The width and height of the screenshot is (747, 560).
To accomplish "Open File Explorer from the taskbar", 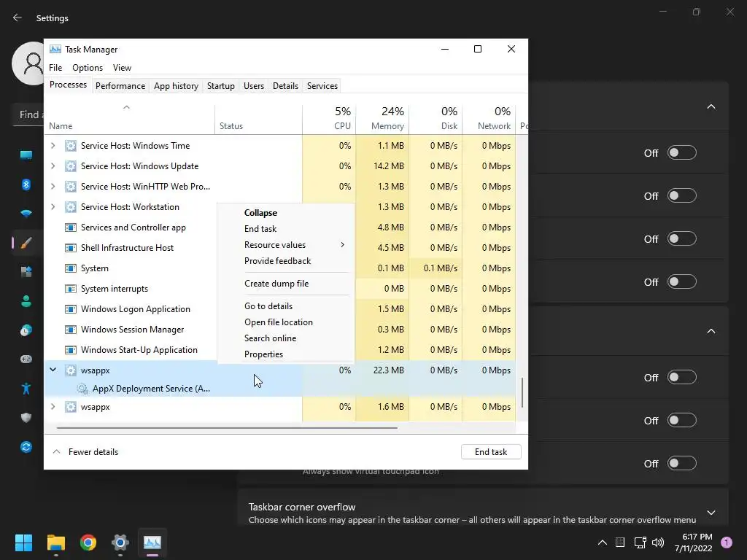I will pyautogui.click(x=55, y=542).
